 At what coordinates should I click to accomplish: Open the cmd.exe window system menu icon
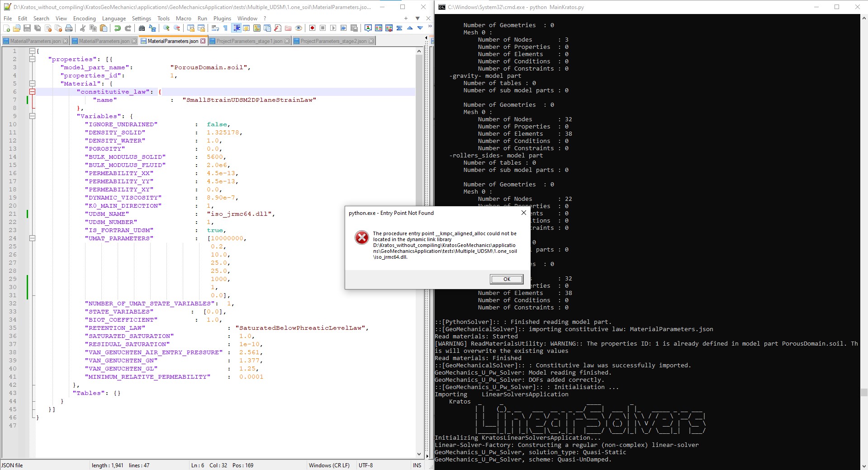point(442,7)
